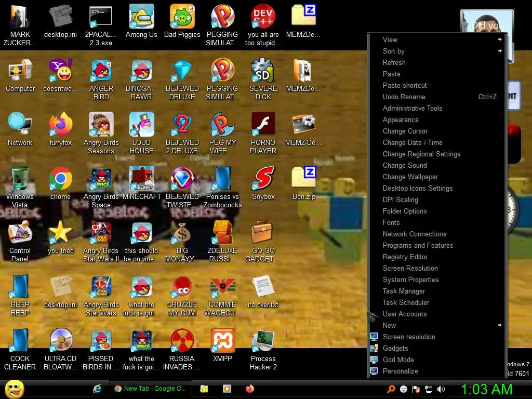Choose God Mode menu entry

pos(437,360)
